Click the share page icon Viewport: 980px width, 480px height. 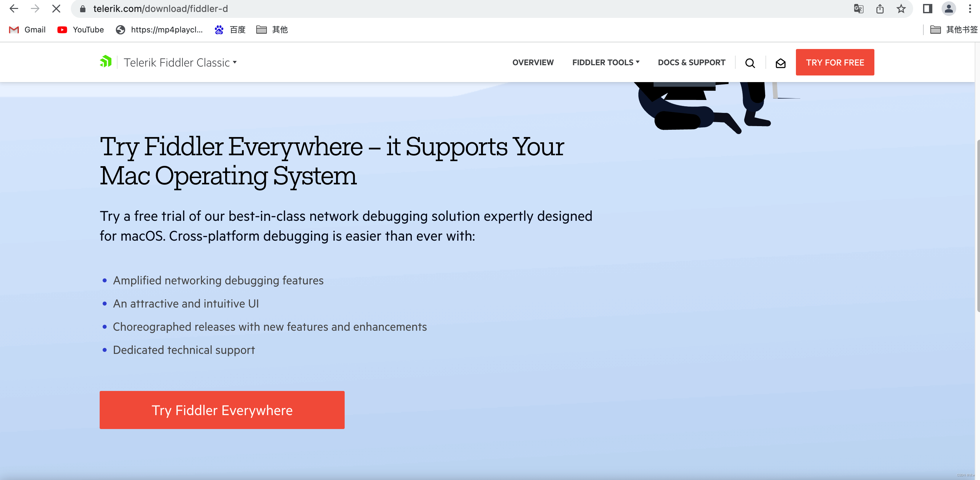coord(880,8)
